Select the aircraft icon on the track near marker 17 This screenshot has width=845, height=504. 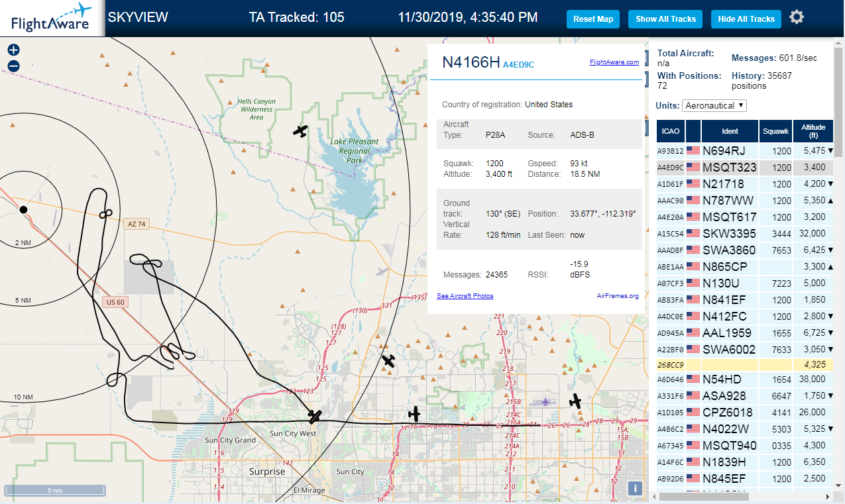tap(414, 414)
